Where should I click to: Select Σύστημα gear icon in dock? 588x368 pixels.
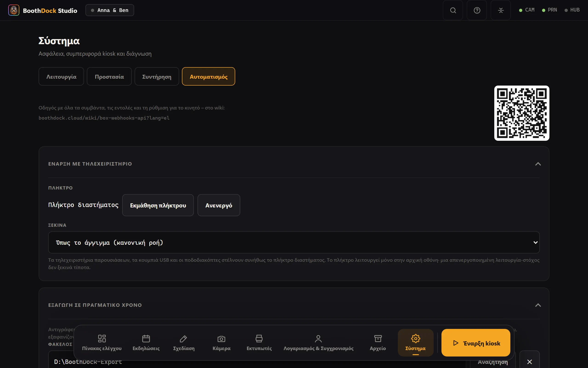click(416, 342)
